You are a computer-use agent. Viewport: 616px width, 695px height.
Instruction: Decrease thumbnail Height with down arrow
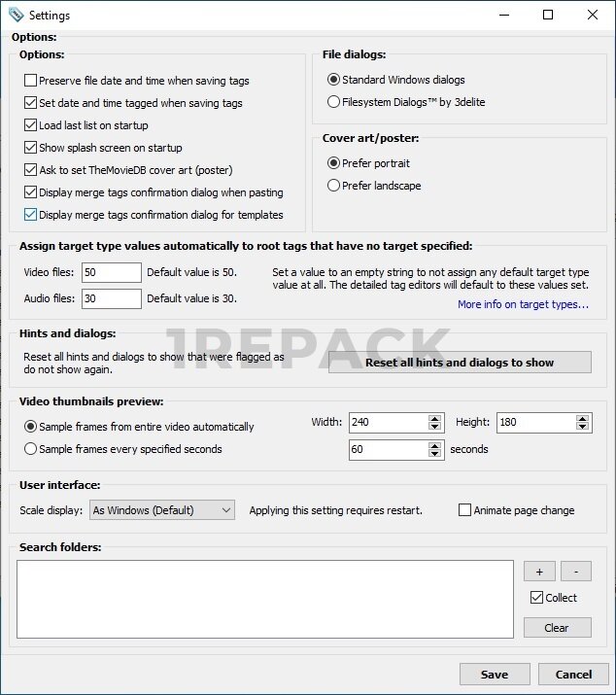[x=582, y=428]
